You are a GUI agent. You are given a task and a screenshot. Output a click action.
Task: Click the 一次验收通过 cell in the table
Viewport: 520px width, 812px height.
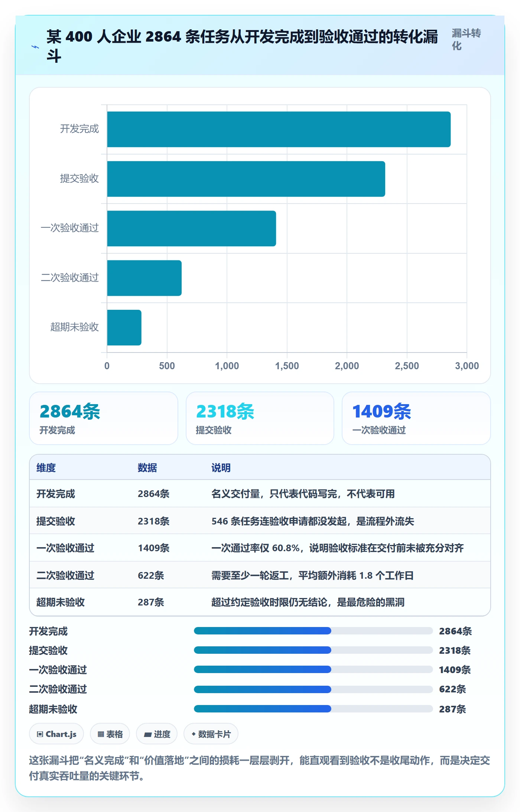(x=65, y=548)
